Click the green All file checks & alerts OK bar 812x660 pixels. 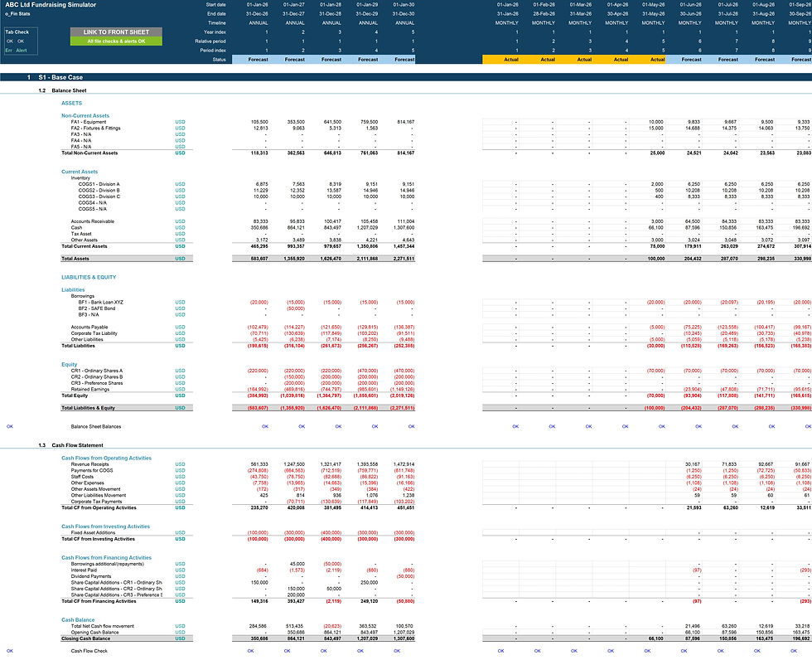coord(116,41)
